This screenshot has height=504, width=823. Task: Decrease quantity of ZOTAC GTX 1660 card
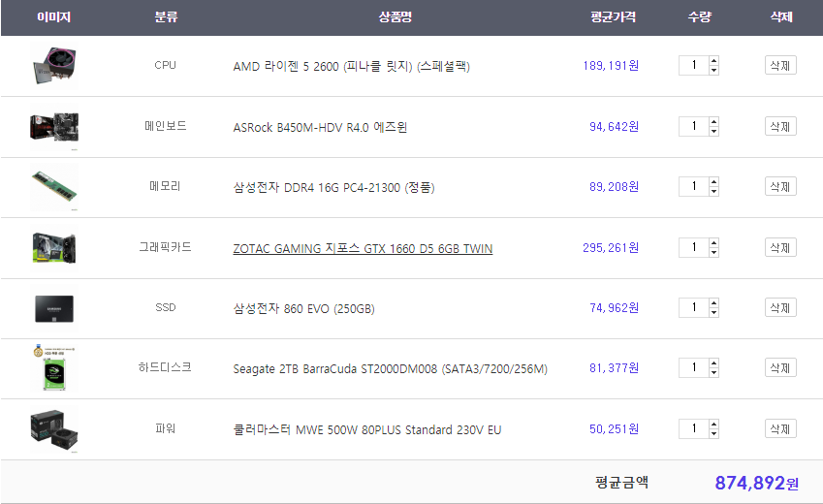(714, 252)
